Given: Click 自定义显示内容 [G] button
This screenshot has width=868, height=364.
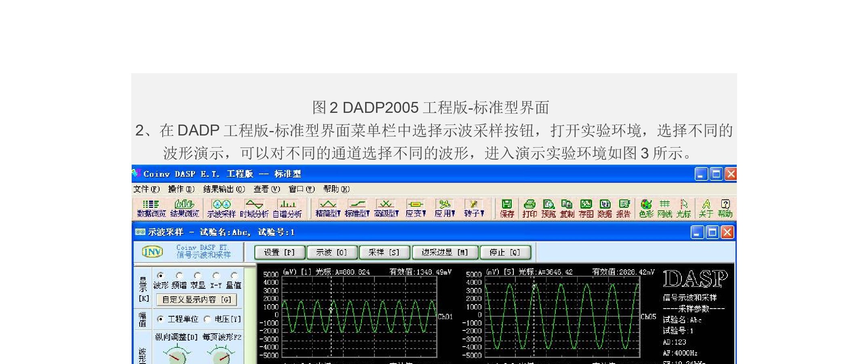Looking at the screenshot, I should (x=197, y=300).
